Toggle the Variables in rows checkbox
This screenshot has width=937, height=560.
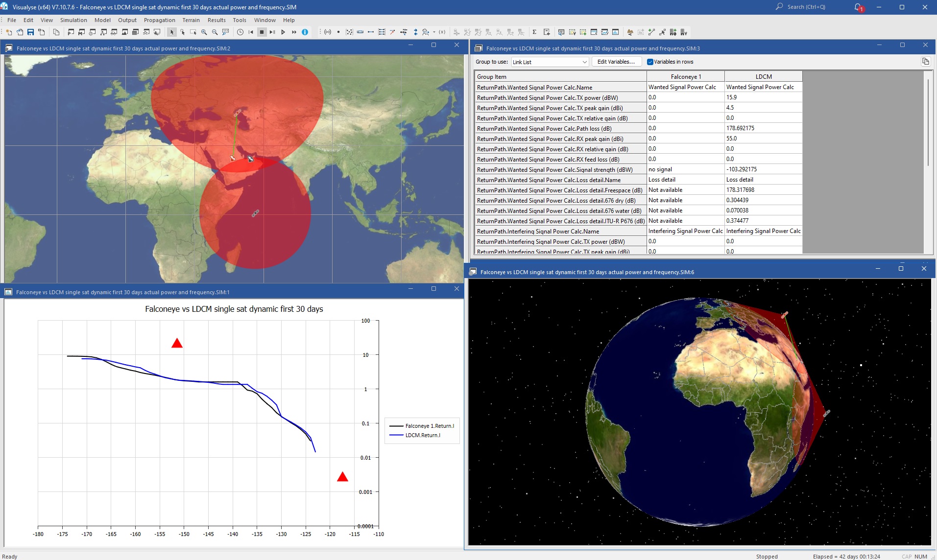(x=650, y=62)
